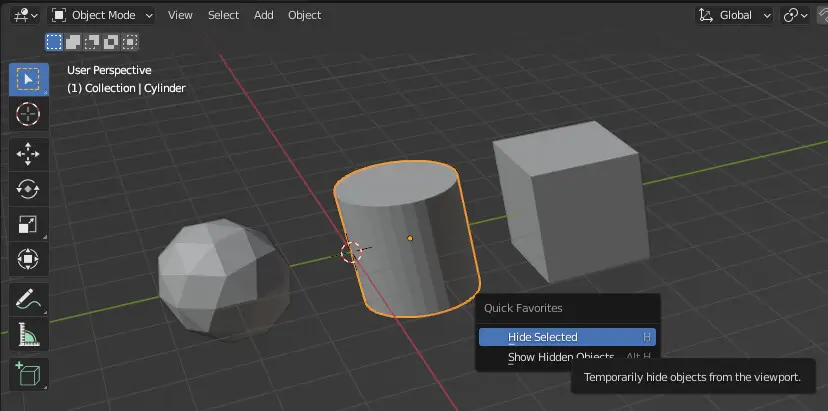Image resolution: width=828 pixels, height=411 pixels.
Task: Click Hide Selected in Quick Favorites
Action: tap(567, 337)
